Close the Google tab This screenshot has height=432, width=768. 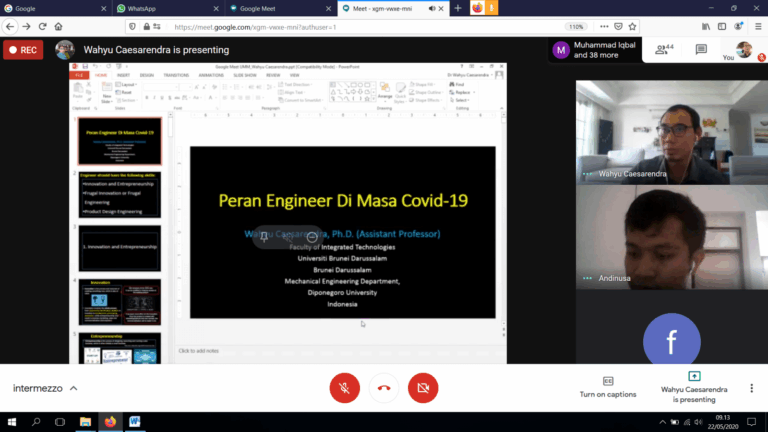(x=103, y=9)
